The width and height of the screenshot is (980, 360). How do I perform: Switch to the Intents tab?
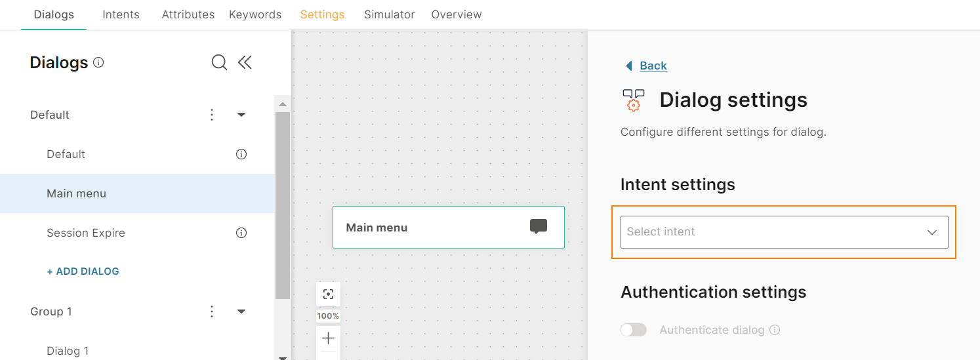(121, 14)
